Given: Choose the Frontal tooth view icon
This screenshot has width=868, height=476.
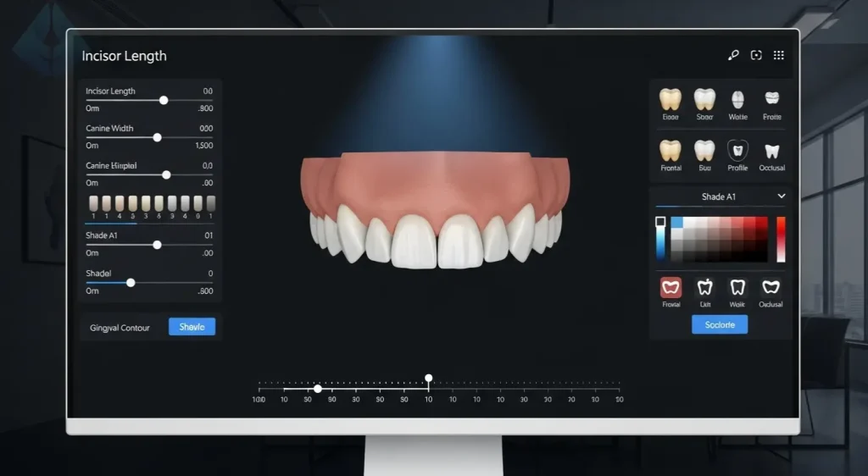Looking at the screenshot, I should [670, 151].
